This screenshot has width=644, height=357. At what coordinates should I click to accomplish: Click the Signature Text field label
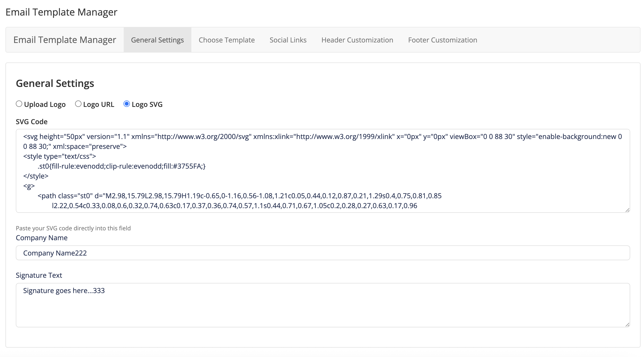click(39, 275)
